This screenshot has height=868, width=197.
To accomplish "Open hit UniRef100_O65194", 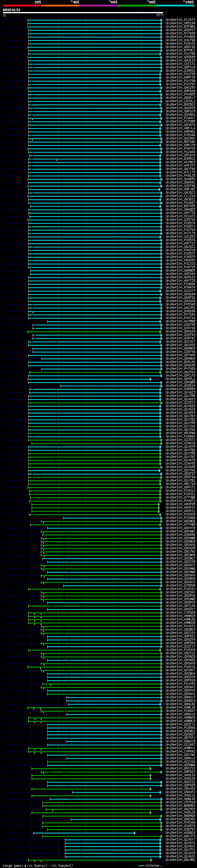I will coord(180,23).
